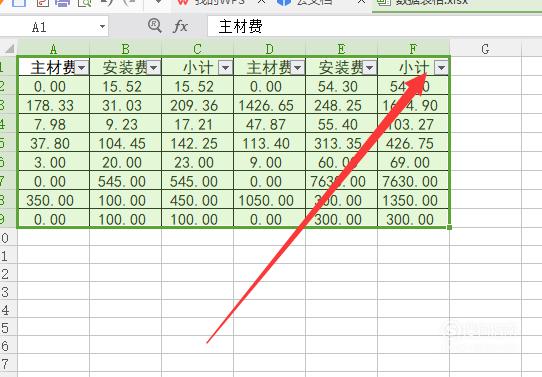542x377 pixels.
Task: Select the cell with value 1350.00
Action: 413,200
